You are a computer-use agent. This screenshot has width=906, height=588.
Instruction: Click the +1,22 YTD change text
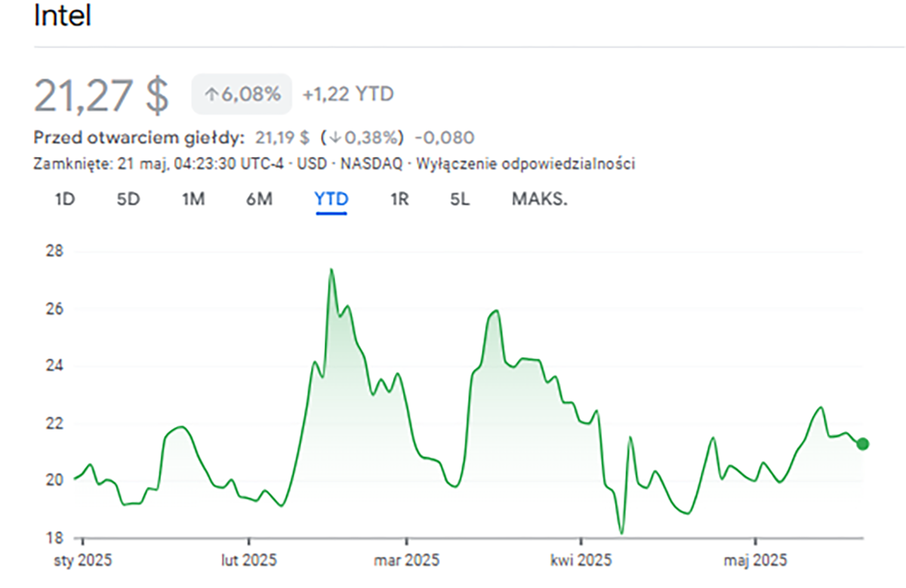click(x=347, y=94)
